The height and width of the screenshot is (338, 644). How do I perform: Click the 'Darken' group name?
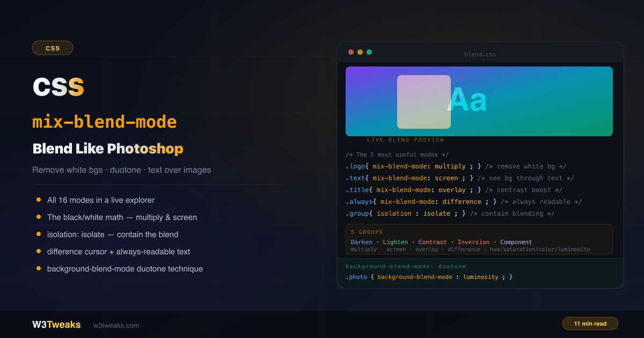(x=362, y=242)
